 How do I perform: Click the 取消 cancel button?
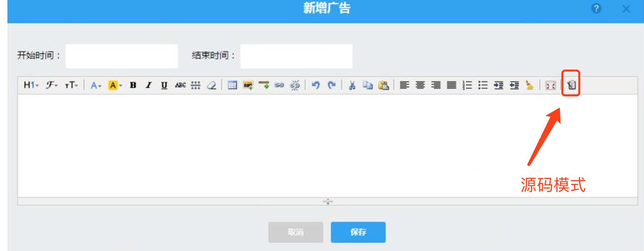(x=295, y=232)
